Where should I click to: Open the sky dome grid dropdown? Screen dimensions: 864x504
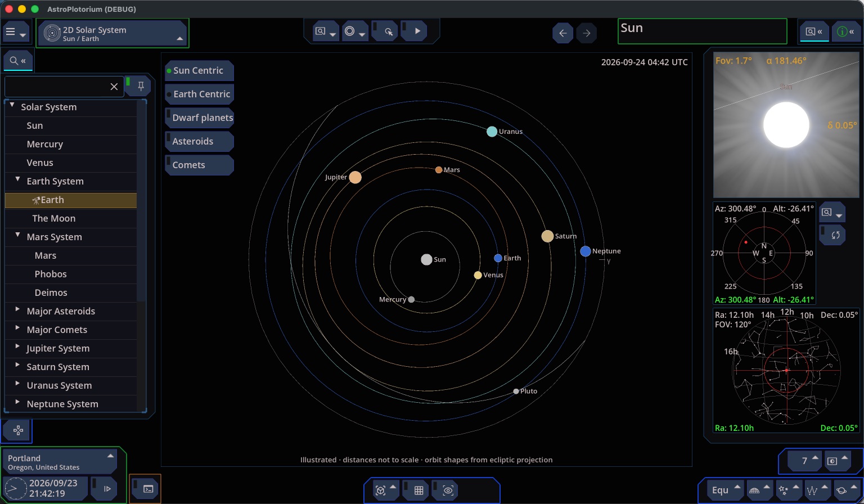(759, 490)
